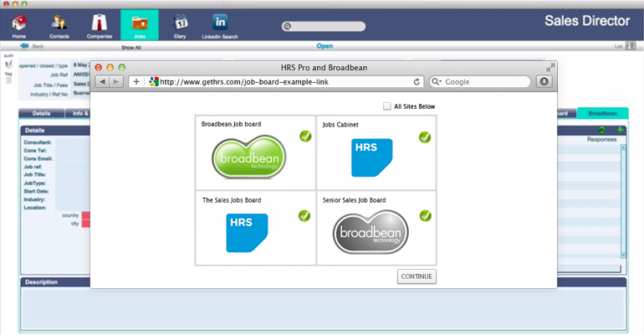644x335 pixels.
Task: Click the red country field
Action: click(x=86, y=215)
